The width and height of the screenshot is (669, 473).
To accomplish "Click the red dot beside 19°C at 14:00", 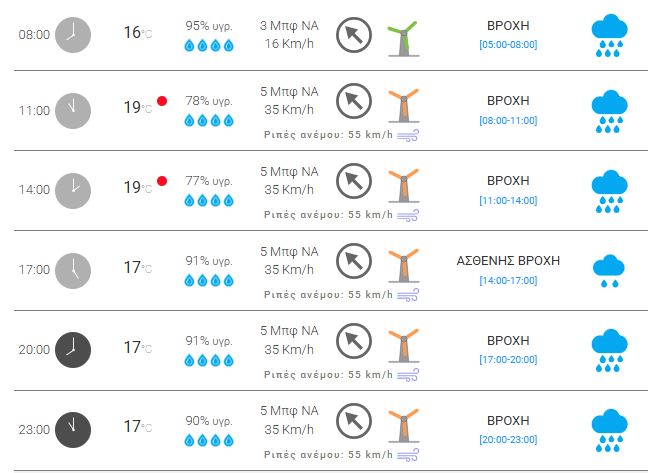I will (161, 181).
